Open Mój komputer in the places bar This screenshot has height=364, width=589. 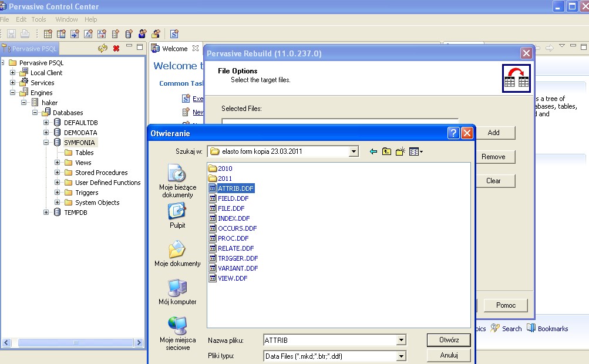[x=177, y=292]
